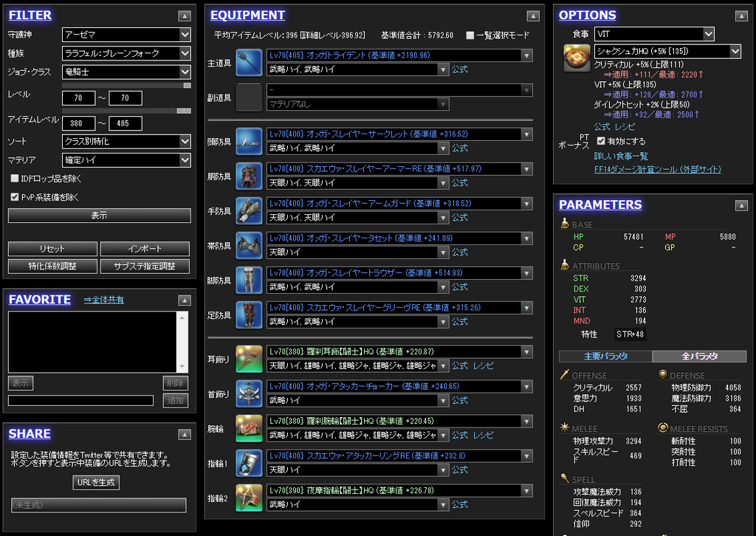Collapse the FILTER panel with its arrow button
This screenshot has width=756, height=536.
(184, 16)
